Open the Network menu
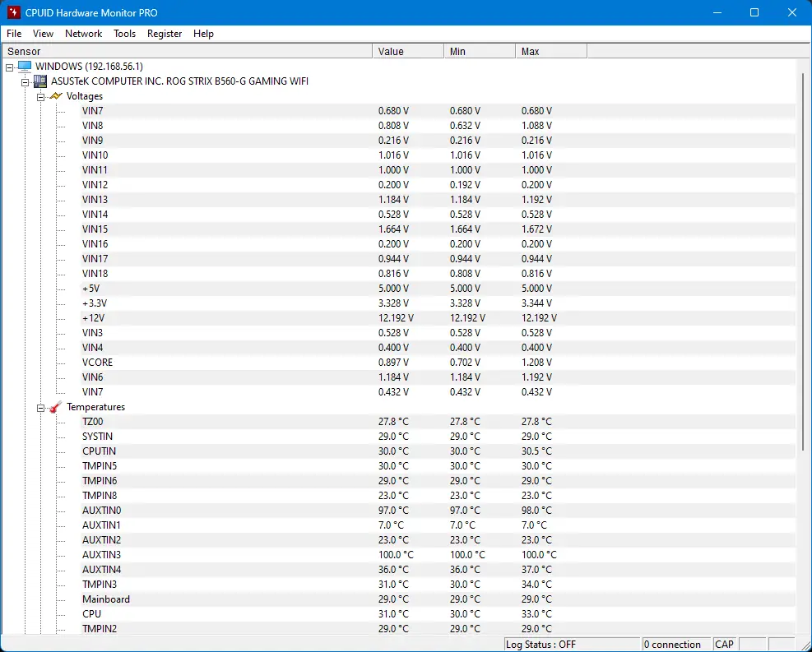812x652 pixels. point(83,34)
